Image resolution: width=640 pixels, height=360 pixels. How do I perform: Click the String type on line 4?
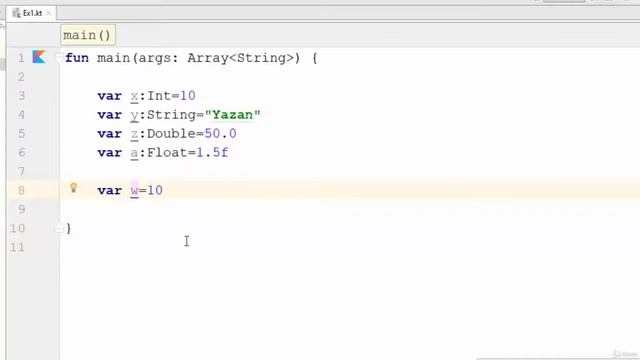[171, 115]
